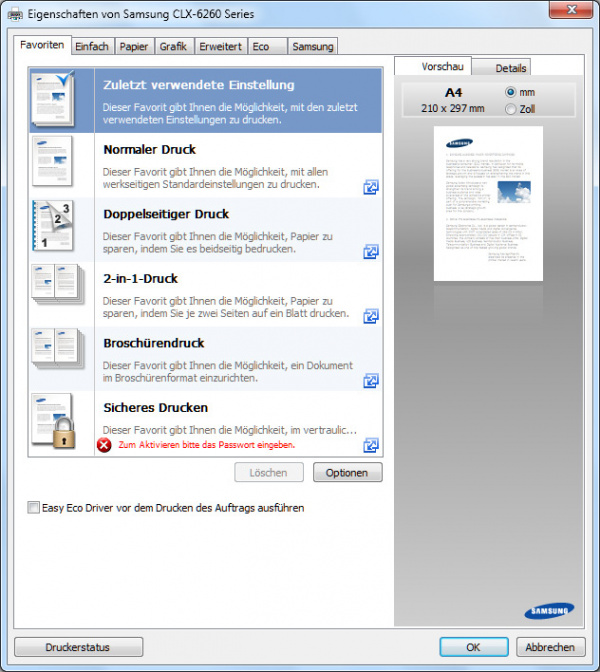Viewport: 600px width, 672px height.
Task: Click the shortcut icon beside Doppelseitiger Druck
Action: pyautogui.click(x=371, y=252)
